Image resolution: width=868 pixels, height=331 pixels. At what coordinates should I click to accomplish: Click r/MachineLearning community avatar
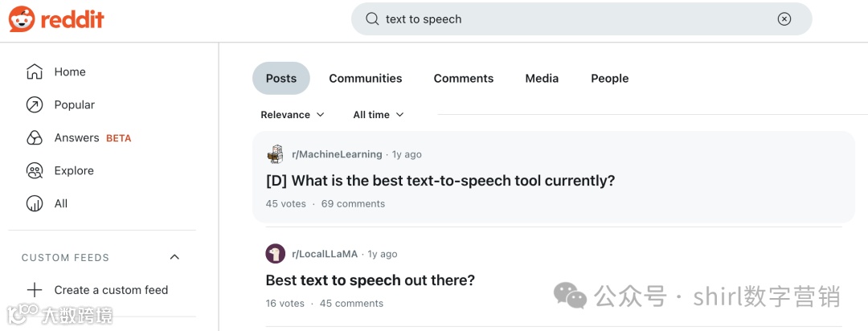click(x=276, y=154)
